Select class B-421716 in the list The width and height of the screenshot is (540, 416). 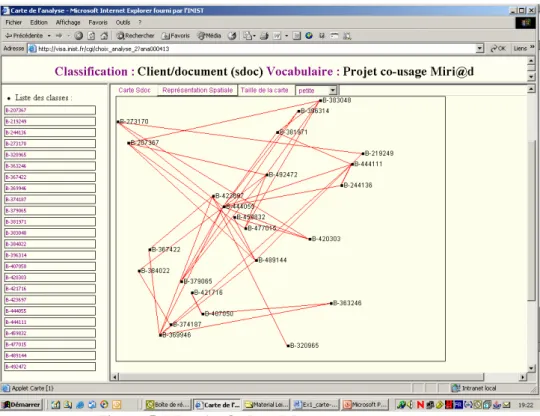pyautogui.click(x=50, y=289)
